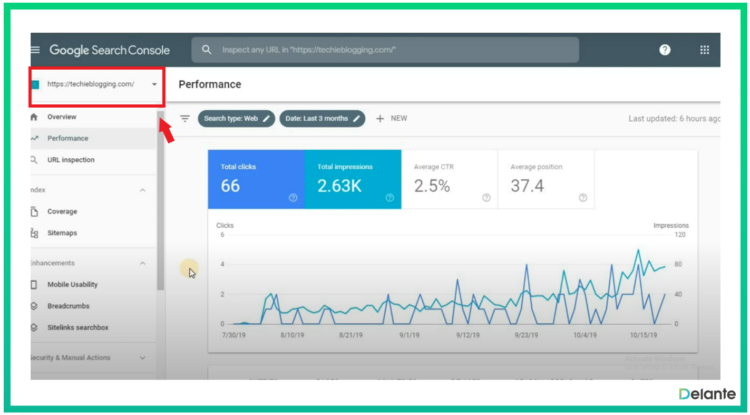Image resolution: width=750 pixels, height=415 pixels.
Task: Toggle the Average CTR metric card
Action: [x=448, y=180]
